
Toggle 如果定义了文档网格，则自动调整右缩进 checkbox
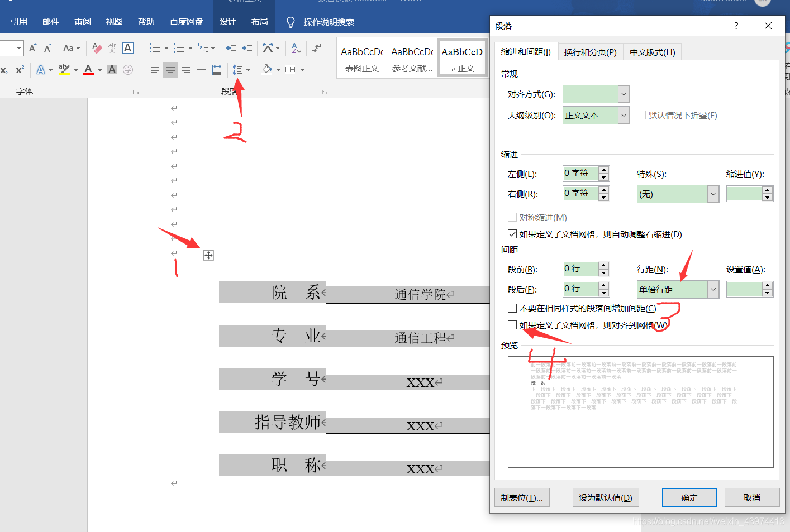(x=512, y=234)
